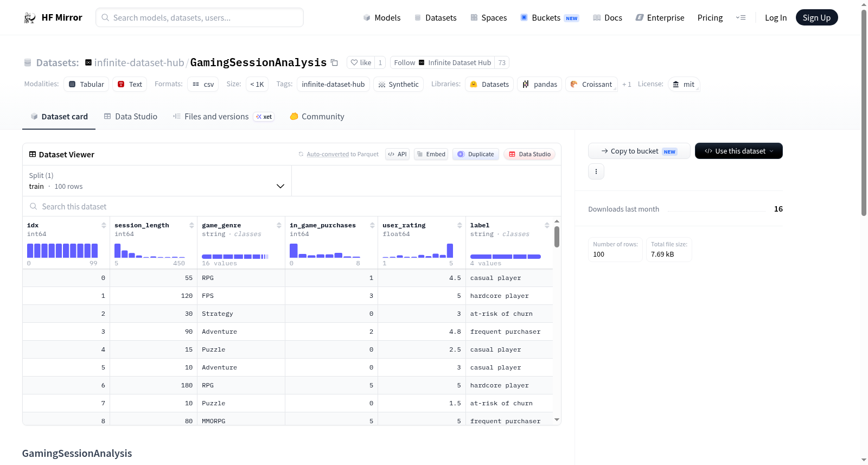Copy the dataset name with copy icon

click(334, 63)
